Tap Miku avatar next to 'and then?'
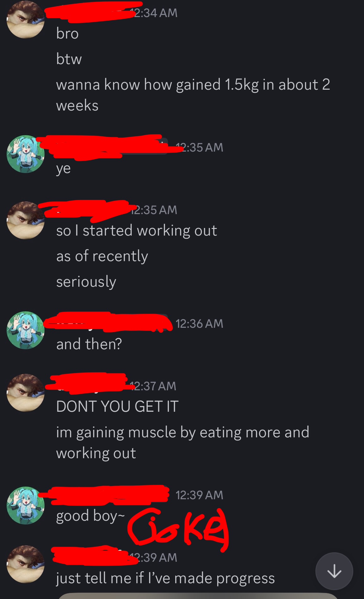The width and height of the screenshot is (364, 599). [26, 330]
